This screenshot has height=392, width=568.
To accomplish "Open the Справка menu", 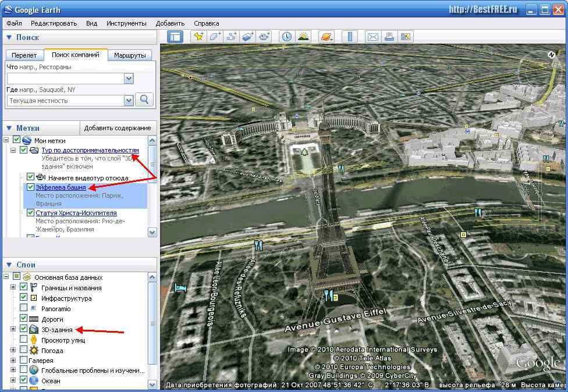I will click(x=207, y=23).
